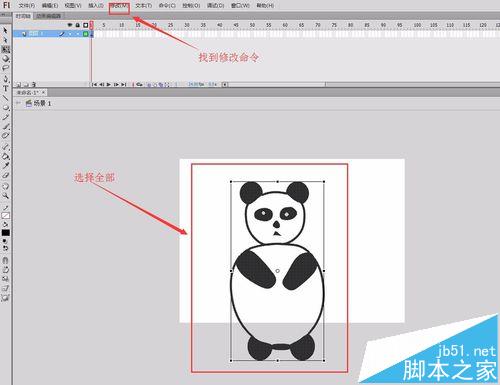Select the Brush tool
This screenshot has width=500, height=385.
pyautogui.click(x=5, y=126)
